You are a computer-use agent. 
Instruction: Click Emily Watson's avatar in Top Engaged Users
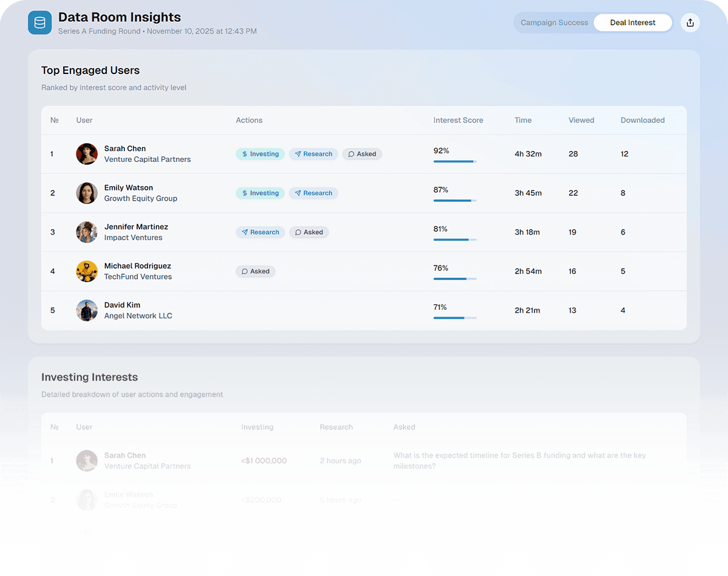pyautogui.click(x=87, y=193)
